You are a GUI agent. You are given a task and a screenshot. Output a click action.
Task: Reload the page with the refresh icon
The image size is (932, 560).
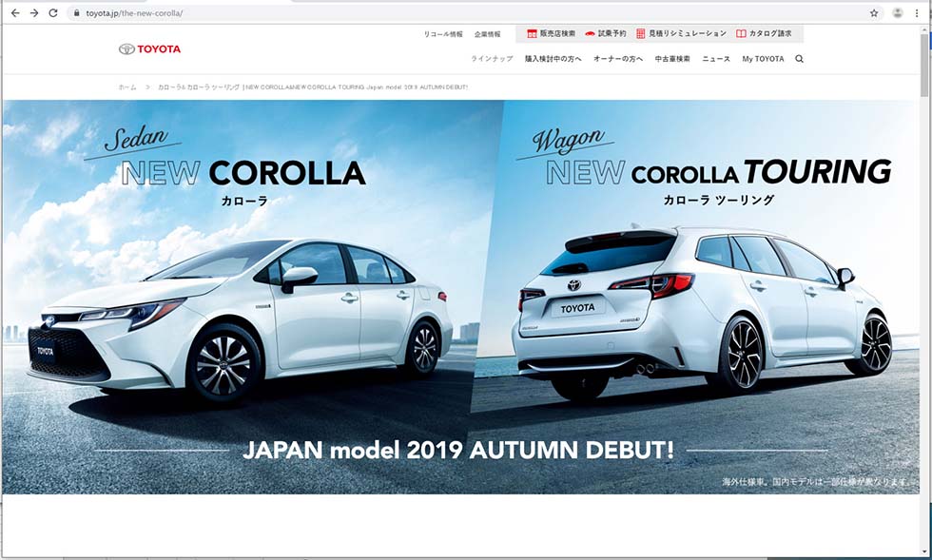[x=53, y=12]
